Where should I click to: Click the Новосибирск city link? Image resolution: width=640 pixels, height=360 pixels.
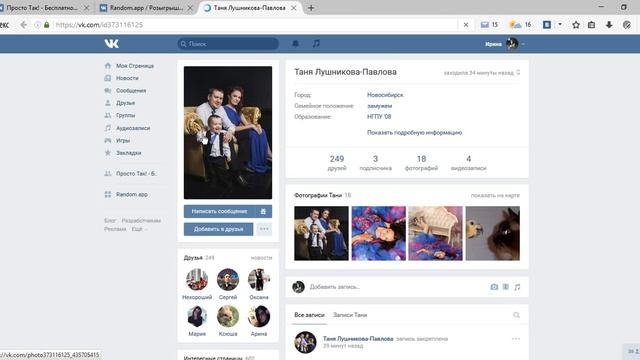pyautogui.click(x=385, y=95)
